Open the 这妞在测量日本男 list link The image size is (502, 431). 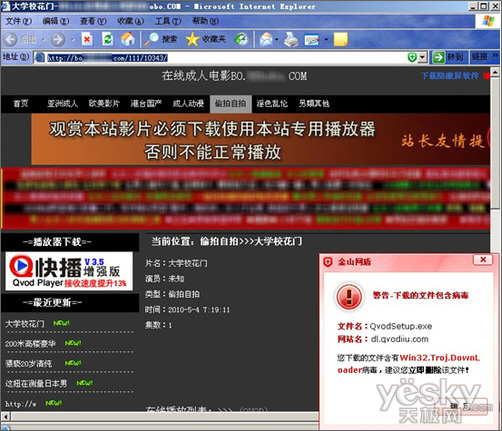(36, 384)
